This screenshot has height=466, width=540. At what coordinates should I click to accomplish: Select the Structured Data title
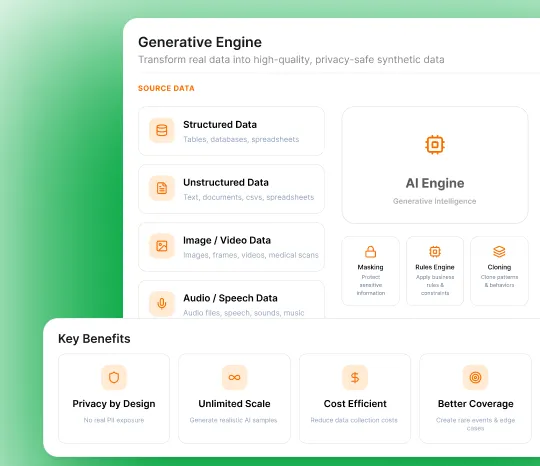pos(220,125)
